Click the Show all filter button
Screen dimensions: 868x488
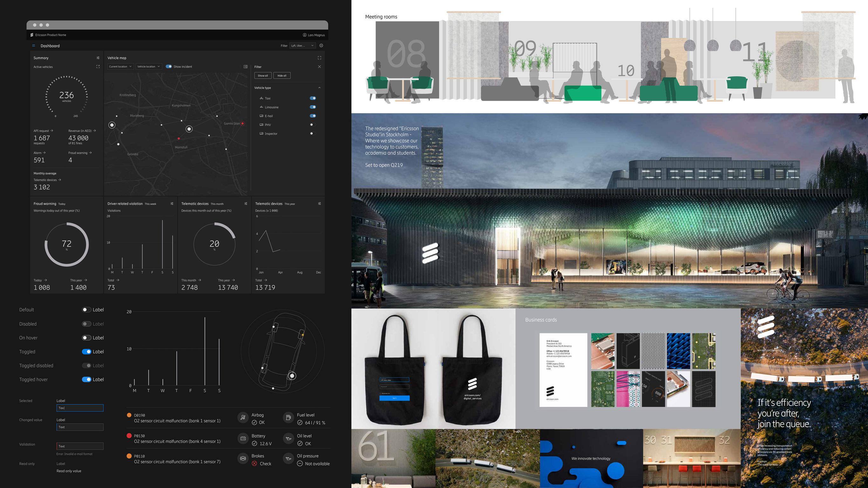tap(263, 75)
